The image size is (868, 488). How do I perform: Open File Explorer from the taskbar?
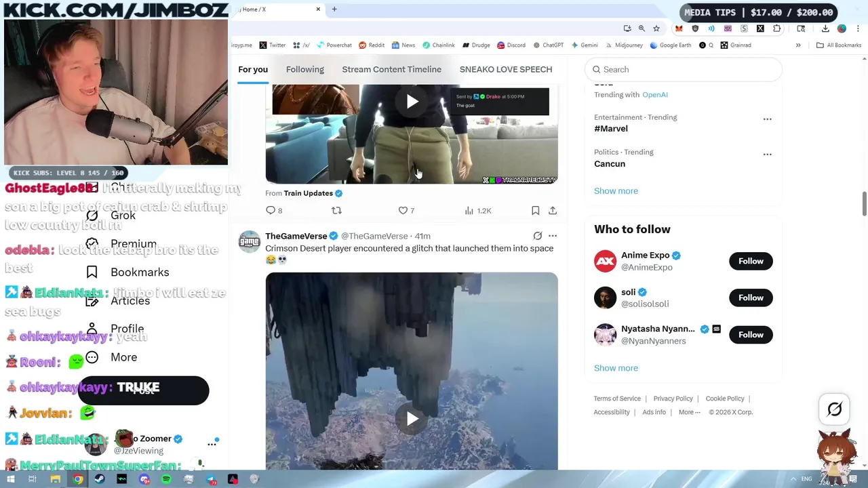pyautogui.click(x=56, y=479)
